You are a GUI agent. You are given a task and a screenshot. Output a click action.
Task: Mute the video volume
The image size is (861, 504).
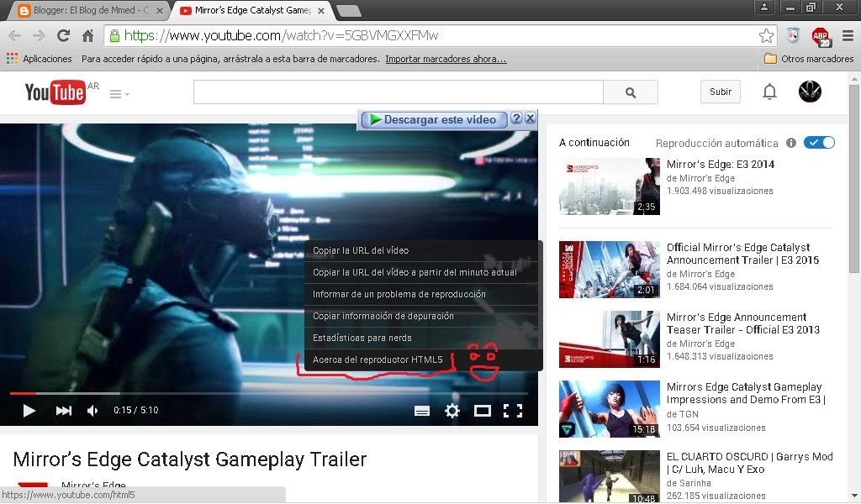92,410
